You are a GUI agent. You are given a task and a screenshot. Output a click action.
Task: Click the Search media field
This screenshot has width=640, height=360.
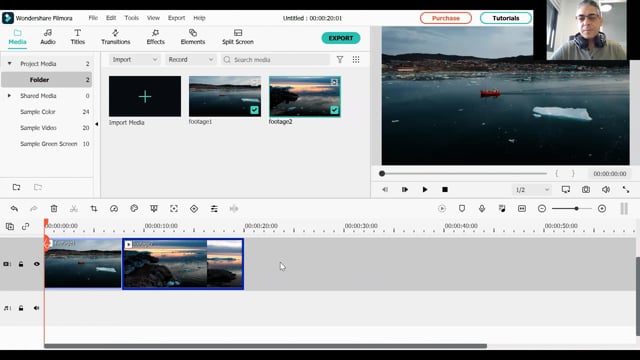(276, 60)
